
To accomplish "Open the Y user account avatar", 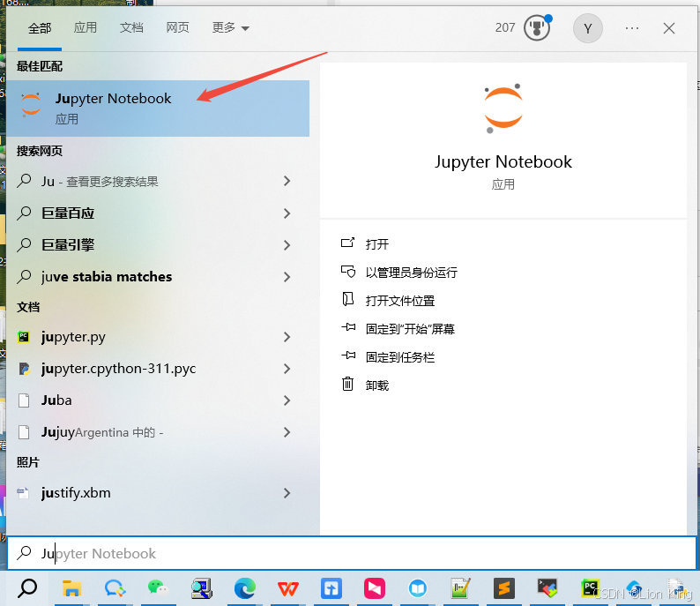I will pos(587,28).
